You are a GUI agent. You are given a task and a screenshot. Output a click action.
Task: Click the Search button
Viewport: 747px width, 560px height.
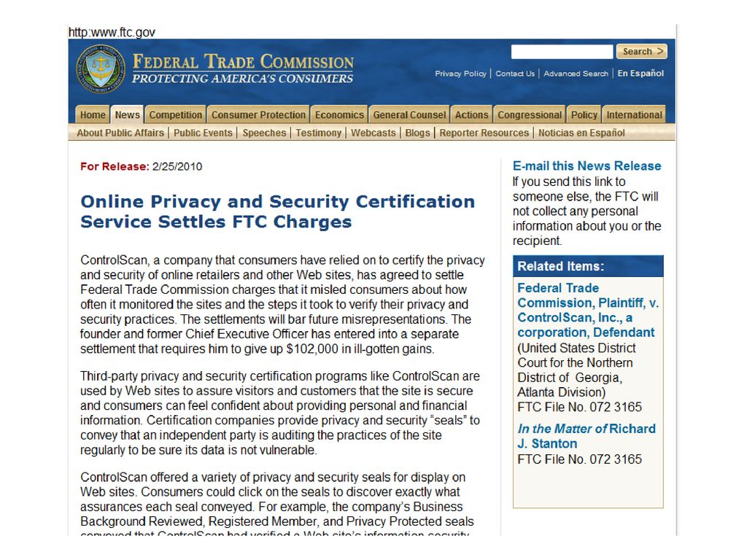pos(641,52)
